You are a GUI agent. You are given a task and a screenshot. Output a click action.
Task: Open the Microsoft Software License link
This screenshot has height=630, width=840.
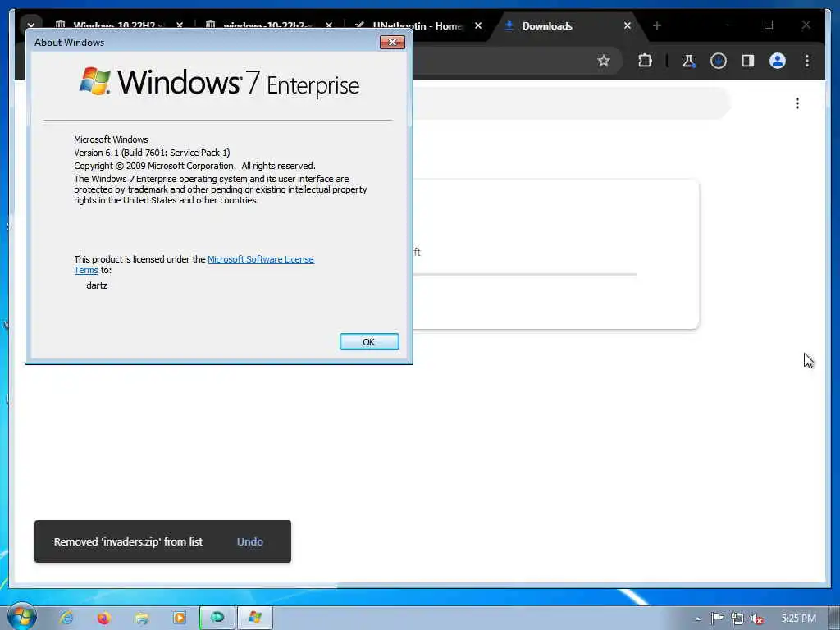click(260, 259)
